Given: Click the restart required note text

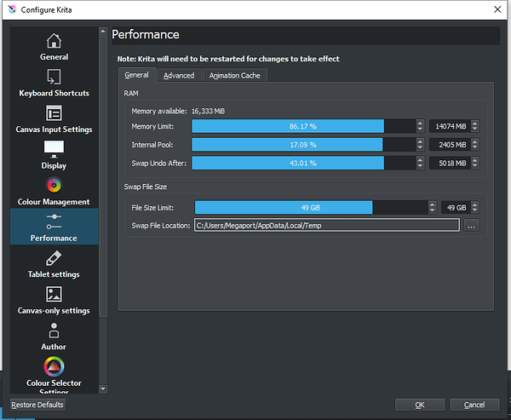Looking at the screenshot, I should point(228,59).
